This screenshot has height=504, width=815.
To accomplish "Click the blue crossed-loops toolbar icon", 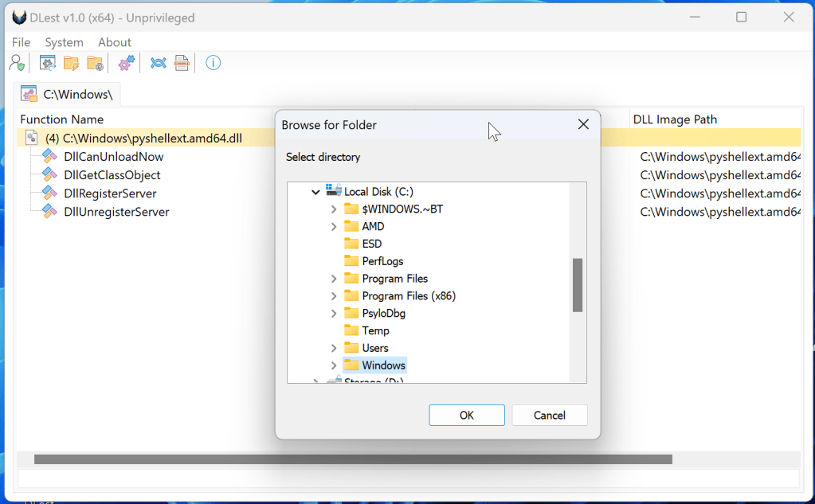I will pos(158,63).
